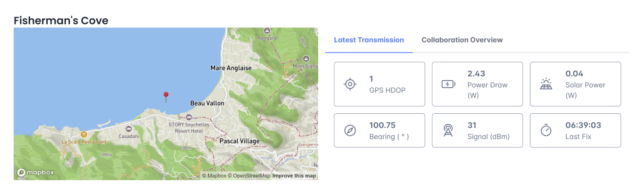This screenshot has width=644, height=194.
Task: Click the STORY Seychelles Resort Hotel marker
Action: (x=189, y=117)
